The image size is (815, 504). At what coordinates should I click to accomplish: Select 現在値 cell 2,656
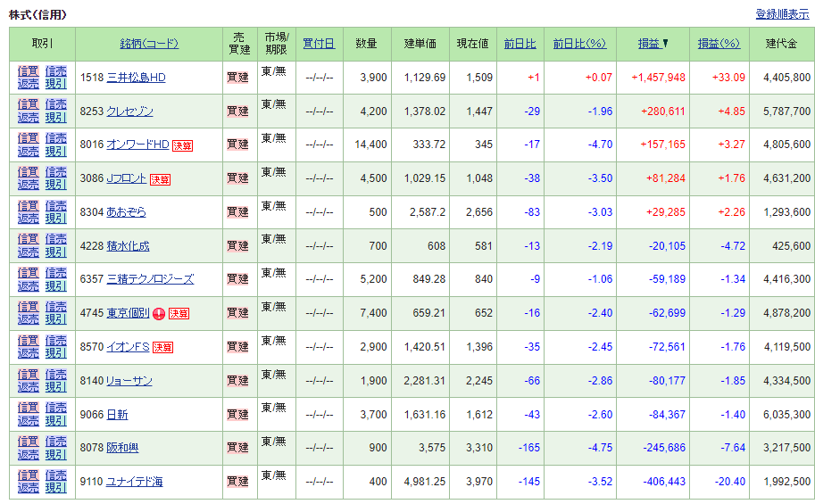(x=479, y=212)
